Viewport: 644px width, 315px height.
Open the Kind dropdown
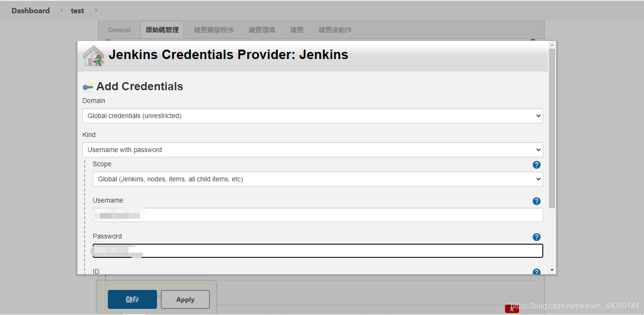pos(313,150)
